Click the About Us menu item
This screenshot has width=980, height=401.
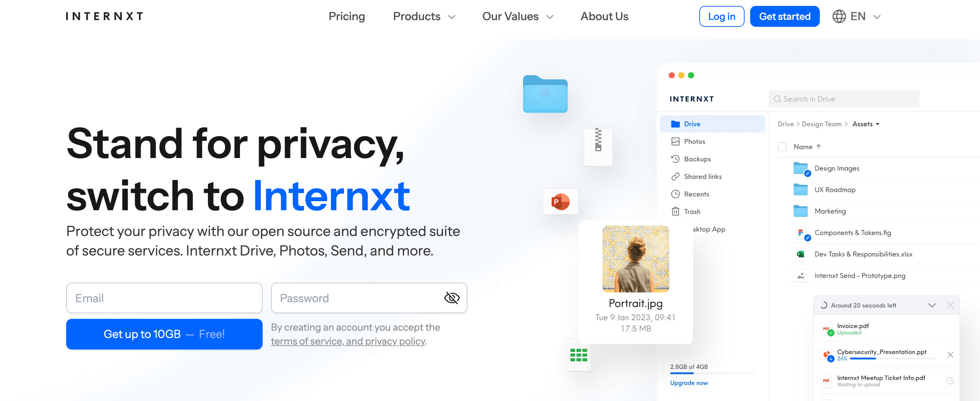pos(603,16)
